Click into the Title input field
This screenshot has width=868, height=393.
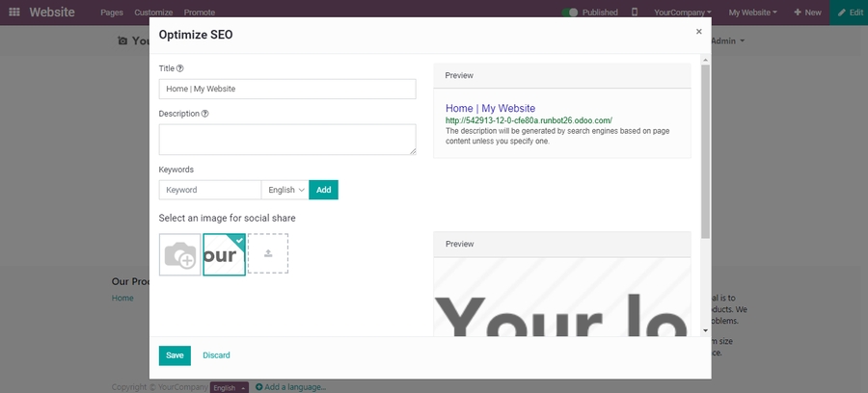click(x=287, y=89)
